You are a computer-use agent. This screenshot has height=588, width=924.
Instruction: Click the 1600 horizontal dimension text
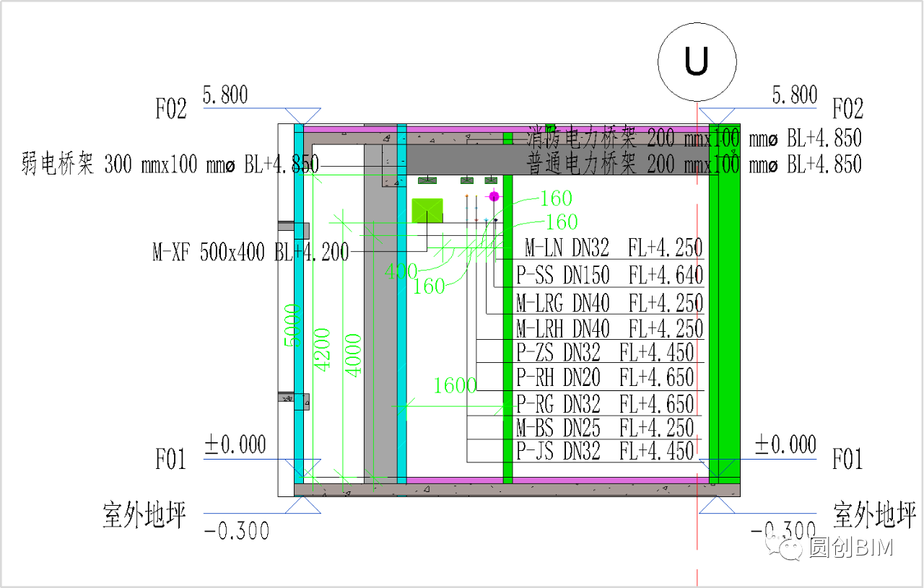coord(455,386)
